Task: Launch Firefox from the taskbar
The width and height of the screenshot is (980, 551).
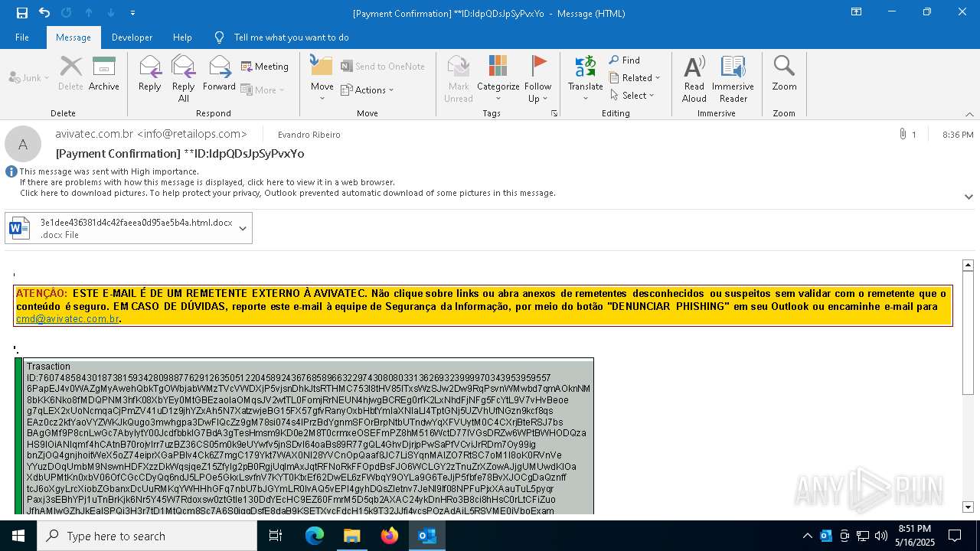Action: 390,536
